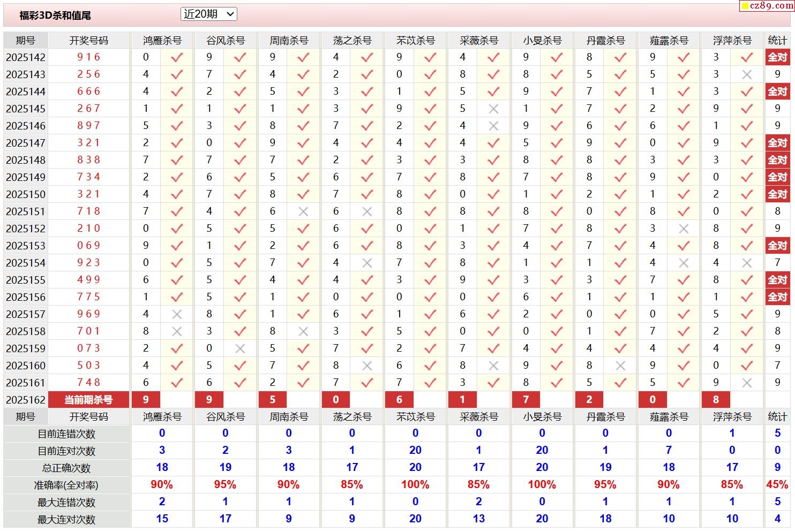Click 芣苡 current kill number 6 box
Screen dimensions: 795x532
pos(399,400)
